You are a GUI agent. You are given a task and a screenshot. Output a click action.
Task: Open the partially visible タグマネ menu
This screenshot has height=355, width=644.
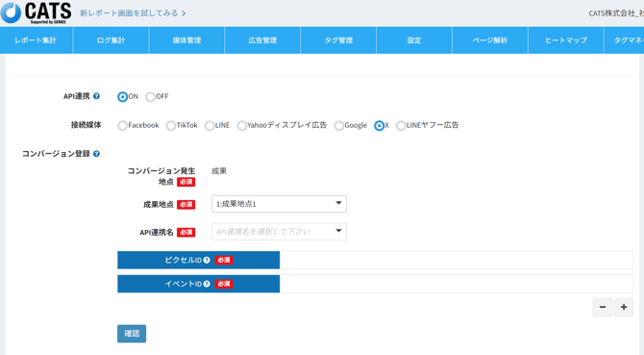(x=624, y=40)
